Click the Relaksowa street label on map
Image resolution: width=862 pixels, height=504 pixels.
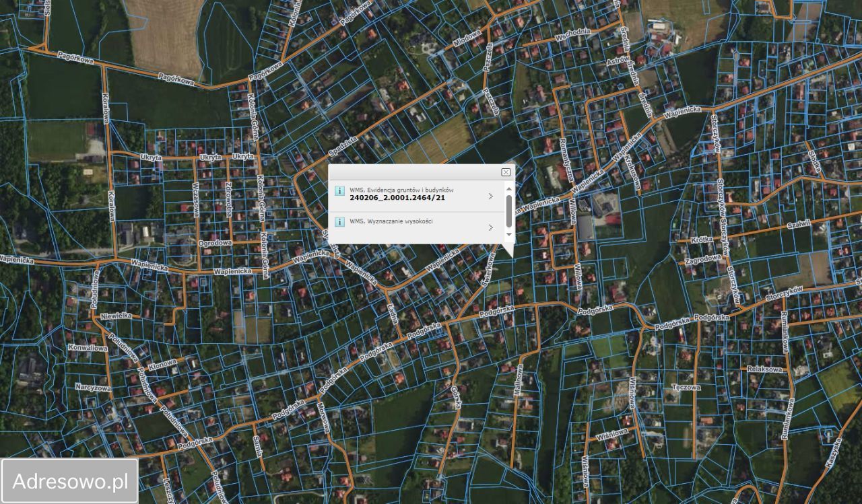pos(764,369)
